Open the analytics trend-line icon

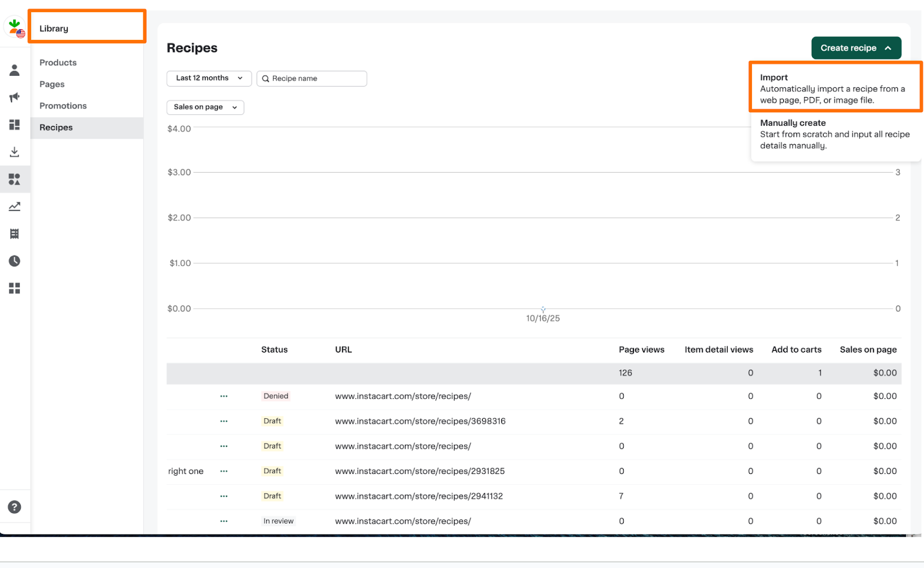click(x=14, y=206)
